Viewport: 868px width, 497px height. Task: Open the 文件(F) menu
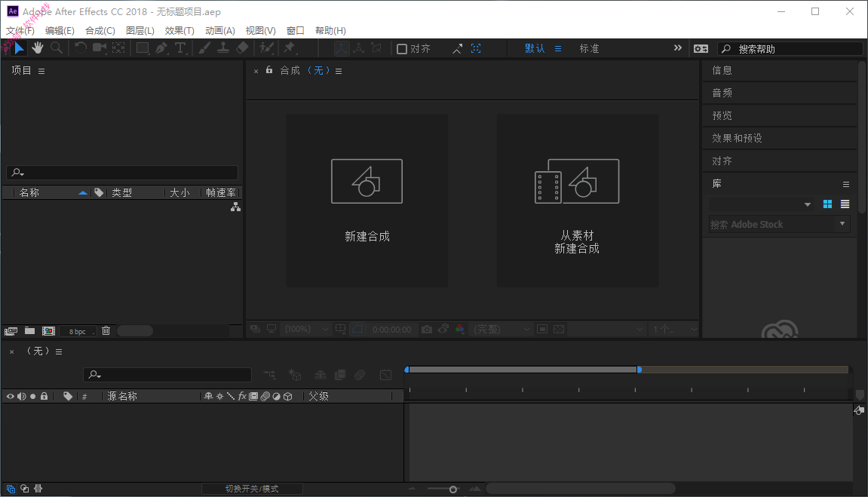(20, 30)
